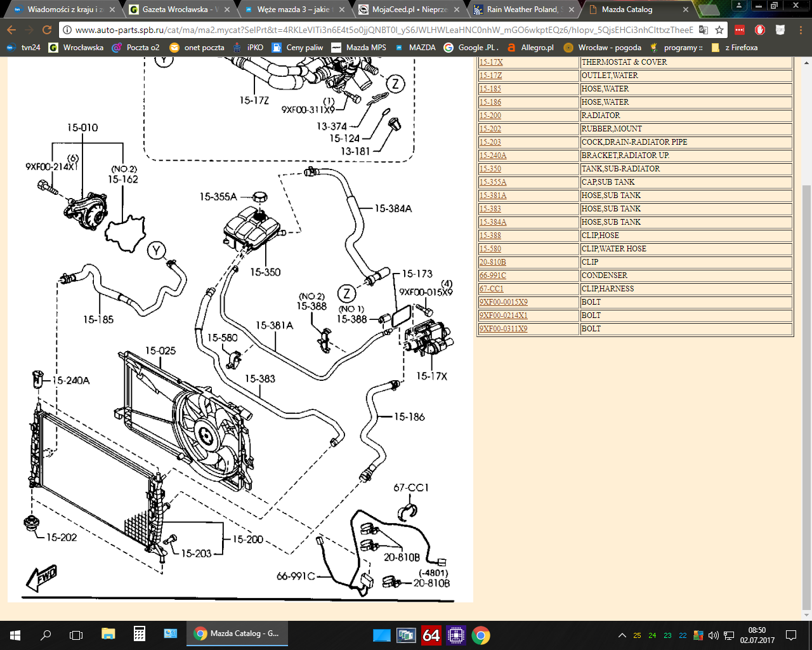Open the action center notifications icon
Viewport: 812px width, 650px height.
point(791,635)
